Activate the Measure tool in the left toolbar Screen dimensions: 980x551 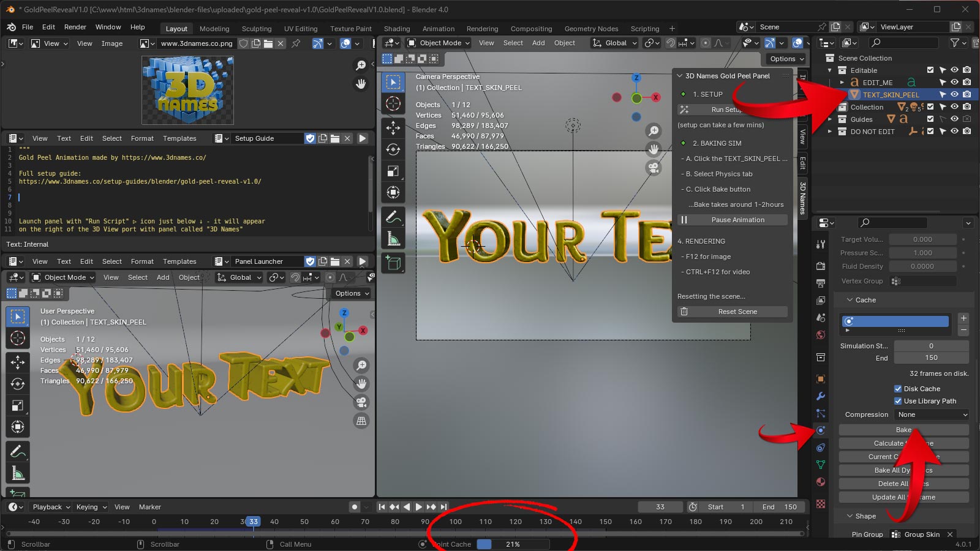pos(18,473)
